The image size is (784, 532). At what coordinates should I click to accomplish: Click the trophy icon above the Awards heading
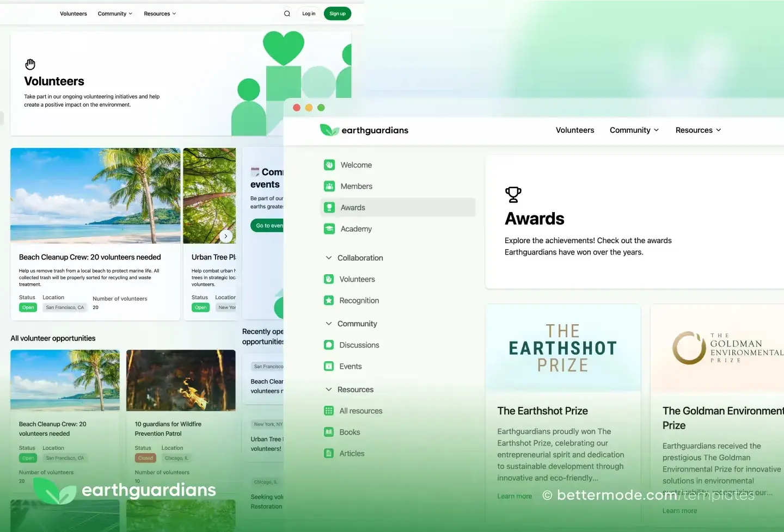513,194
